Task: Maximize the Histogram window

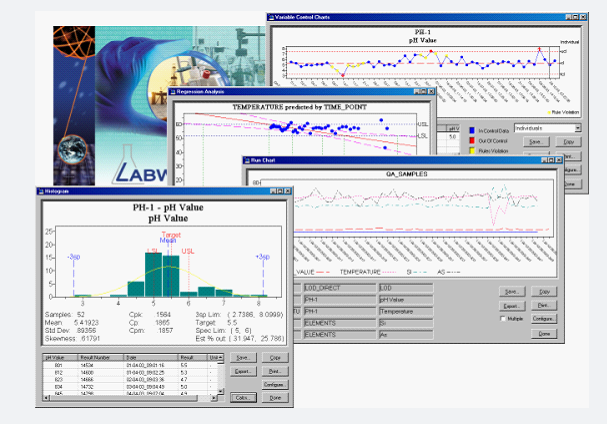Action: [x=280, y=191]
